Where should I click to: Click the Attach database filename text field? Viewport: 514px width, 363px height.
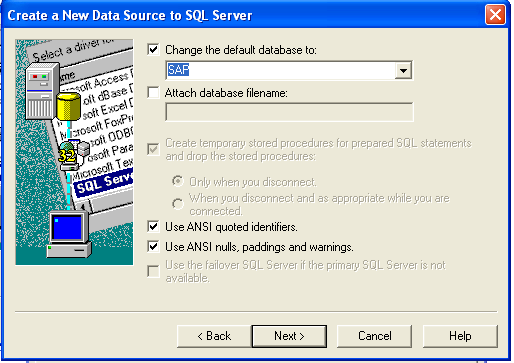289,112
